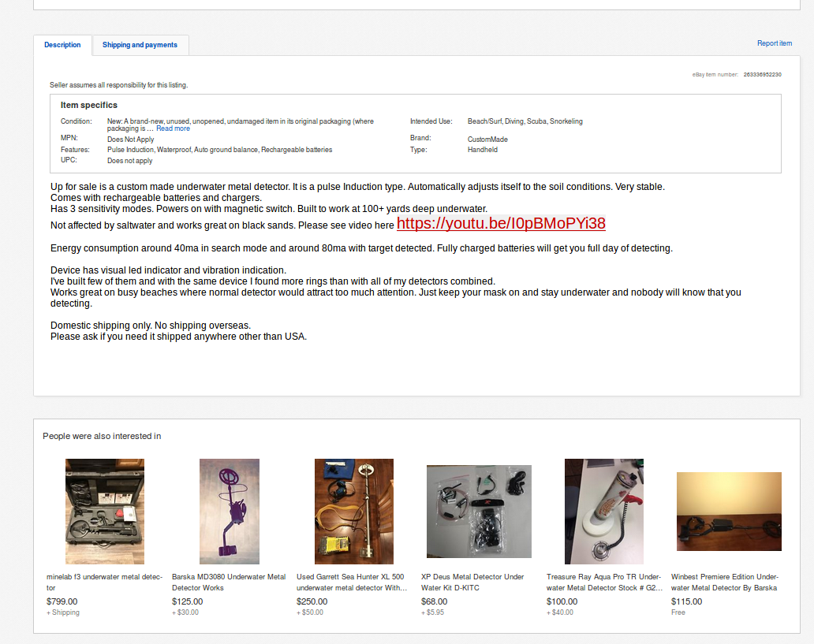Image resolution: width=814 pixels, height=644 pixels.
Task: Select the eBay item number 263336952230
Action: [762, 75]
